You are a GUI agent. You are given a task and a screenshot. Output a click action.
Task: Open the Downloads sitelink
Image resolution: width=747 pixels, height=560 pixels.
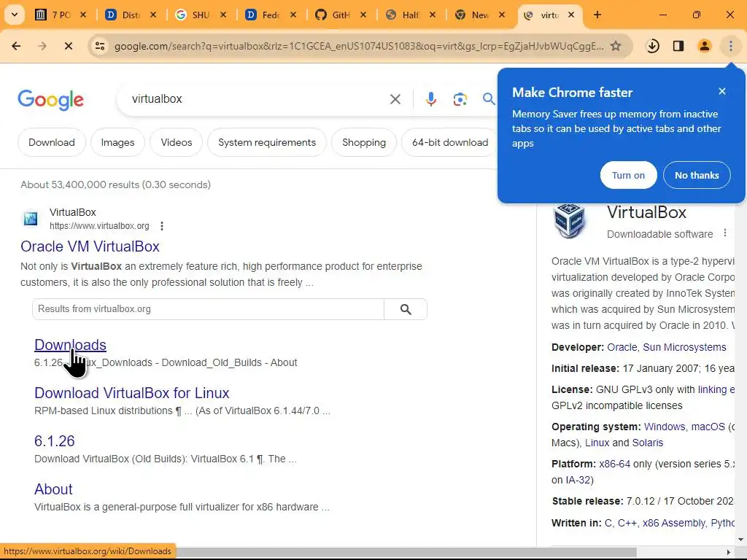[70, 345]
